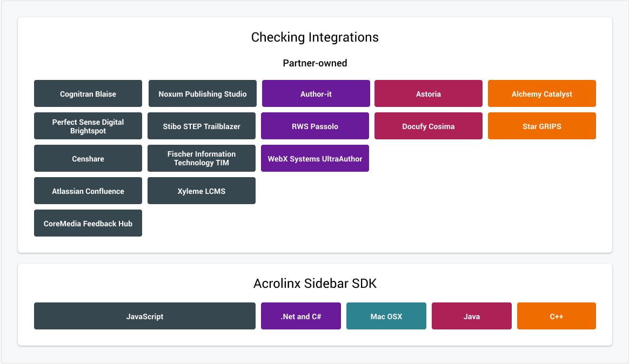Click the Astoria tile
The height and width of the screenshot is (364, 629).
tap(429, 93)
